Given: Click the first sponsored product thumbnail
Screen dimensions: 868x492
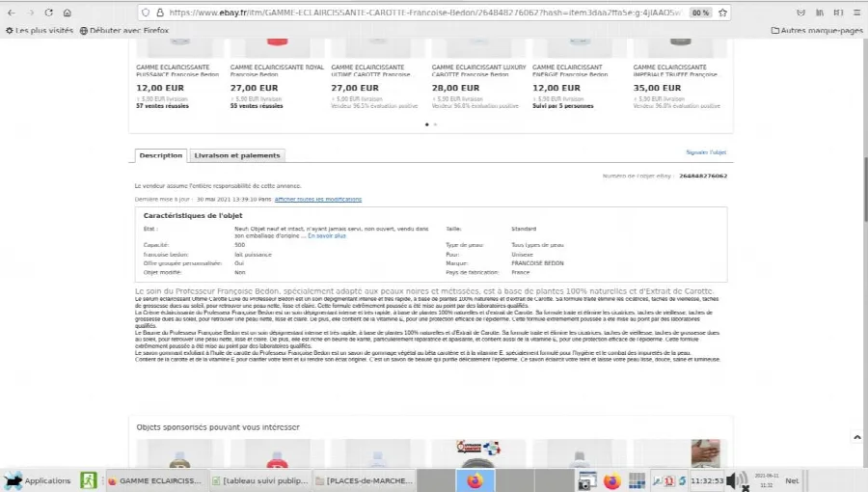Looking at the screenshot, I should (179, 453).
